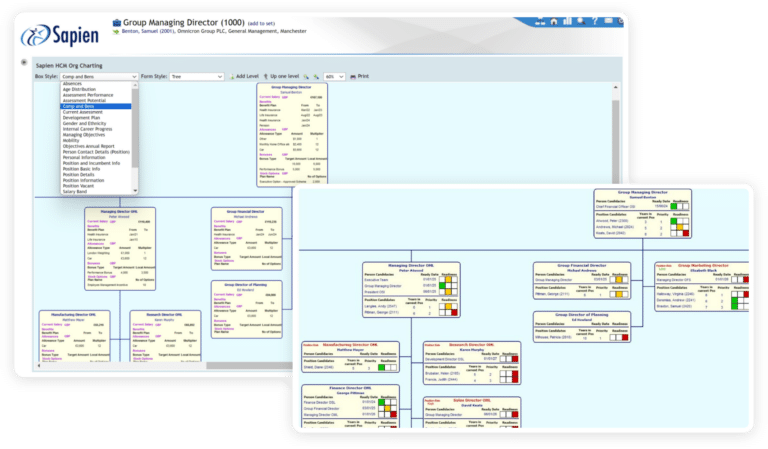Click the 'add to set' link
Image resolution: width=768 pixels, height=449 pixels.
click(261, 24)
